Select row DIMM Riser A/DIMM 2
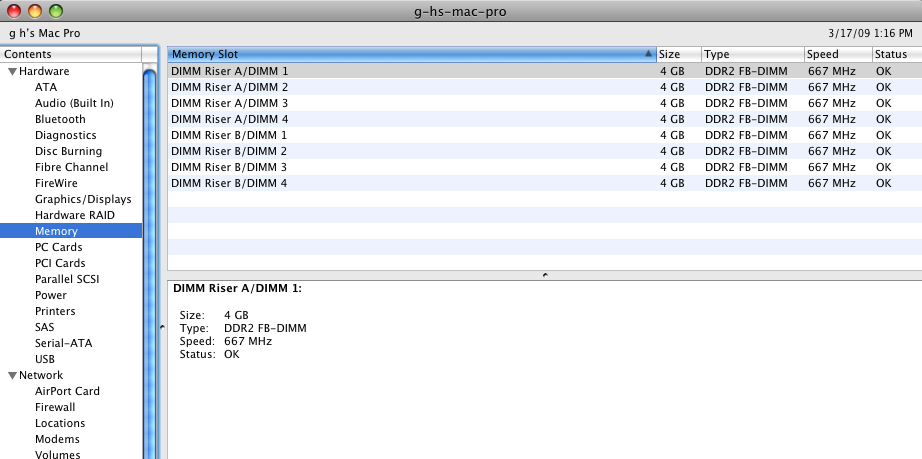922x459 pixels. 544,87
